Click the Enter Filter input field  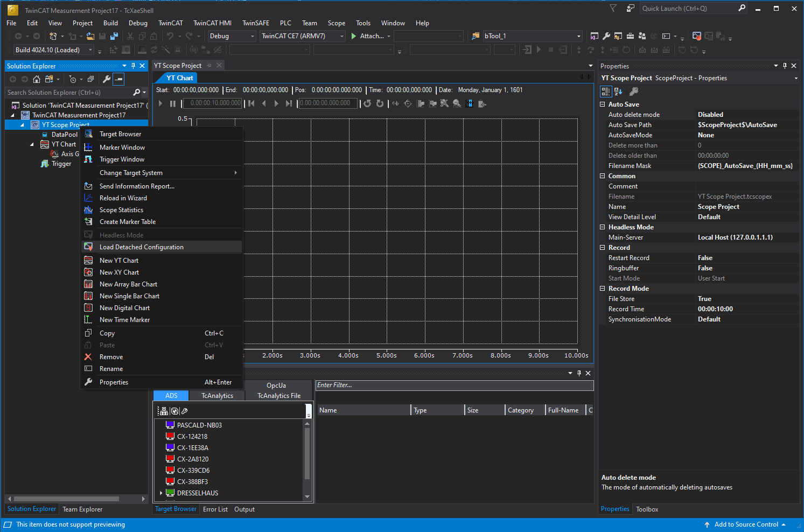pos(455,386)
